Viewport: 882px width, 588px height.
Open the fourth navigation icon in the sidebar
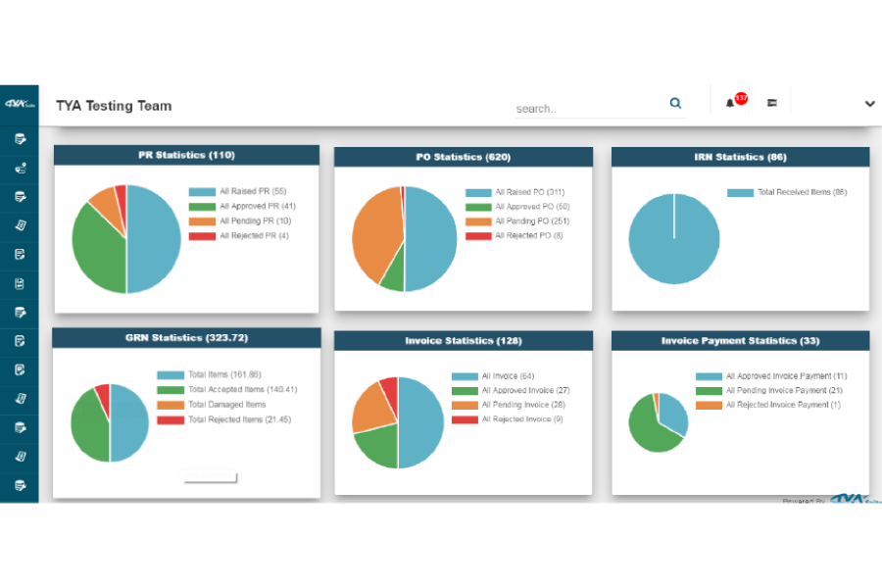[20, 224]
